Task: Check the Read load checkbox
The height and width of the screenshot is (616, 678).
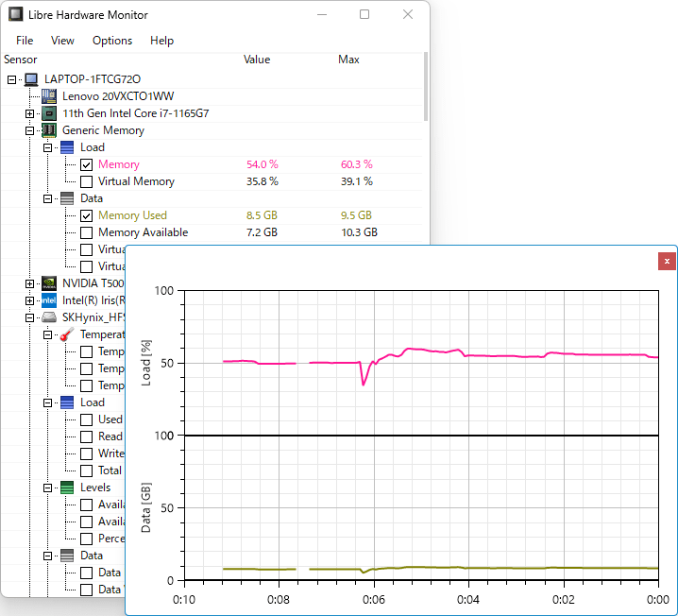Action: click(x=87, y=436)
